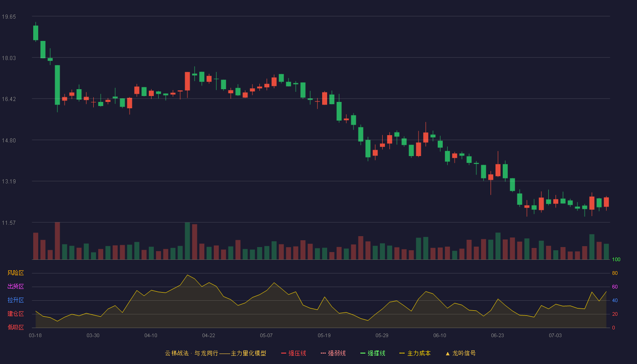Select the 建仓区 zone label
The image size is (637, 364).
pyautogui.click(x=15, y=314)
